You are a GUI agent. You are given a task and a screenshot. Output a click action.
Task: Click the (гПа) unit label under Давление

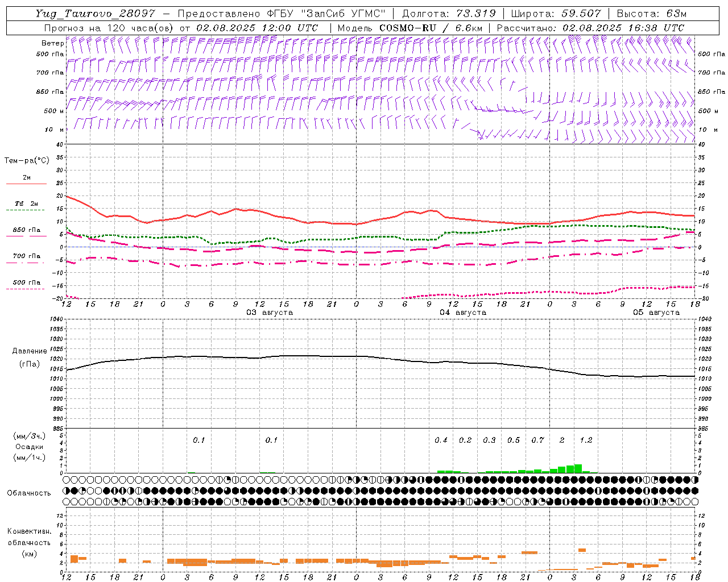click(x=30, y=364)
